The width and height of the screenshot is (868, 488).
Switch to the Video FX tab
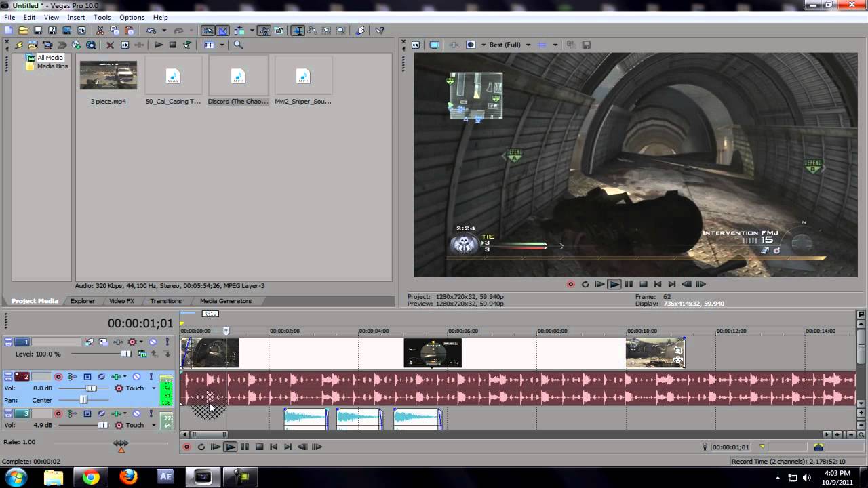click(121, 301)
